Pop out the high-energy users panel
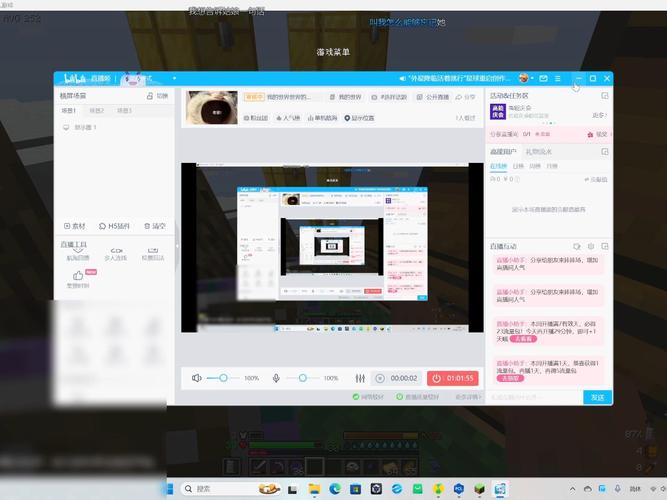This screenshot has width=667, height=500. [604, 151]
